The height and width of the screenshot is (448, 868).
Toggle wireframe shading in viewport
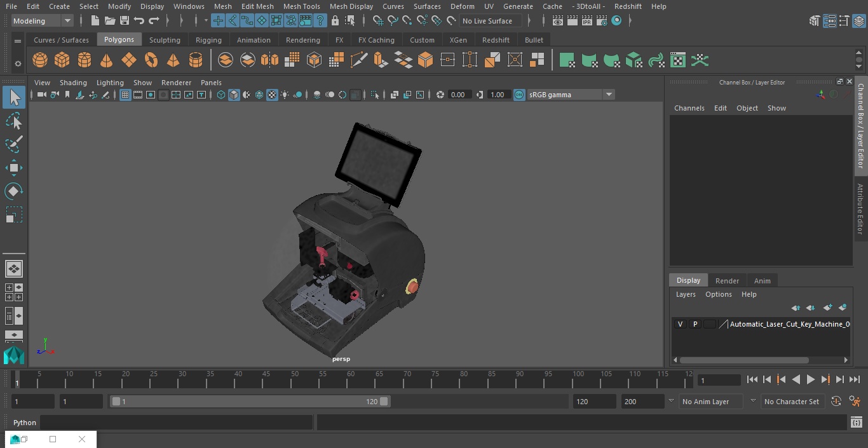pyautogui.click(x=221, y=95)
